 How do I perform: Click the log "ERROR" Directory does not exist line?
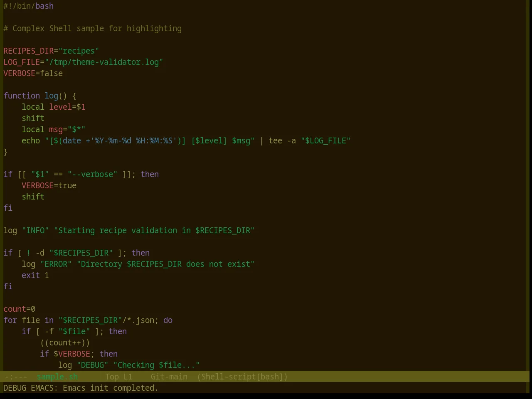coord(138,264)
